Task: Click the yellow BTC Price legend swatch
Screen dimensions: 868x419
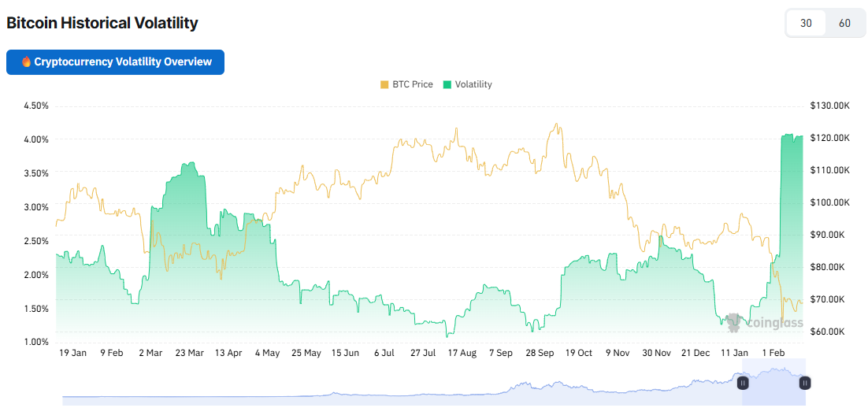Action: point(384,84)
